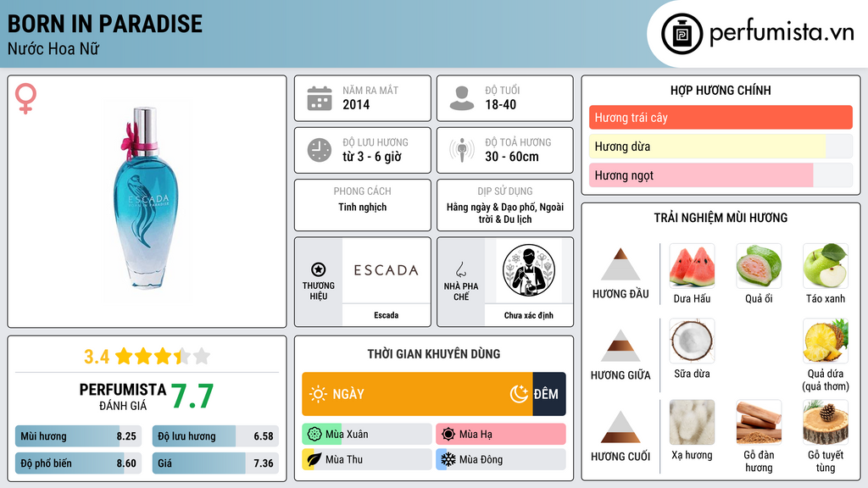The height and width of the screenshot is (488, 868).
Task: Click the Perfumista 7.7 score
Action: (x=192, y=396)
